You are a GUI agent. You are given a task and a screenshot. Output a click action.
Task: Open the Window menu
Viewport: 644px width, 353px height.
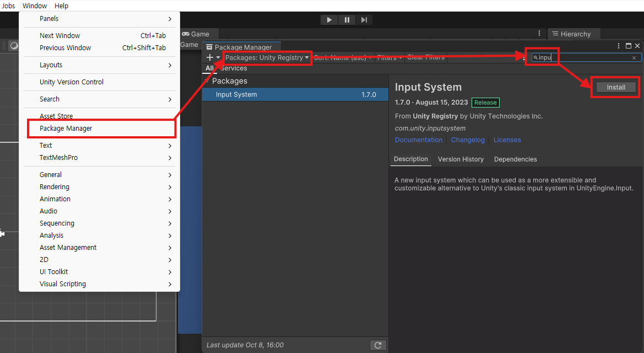[35, 6]
